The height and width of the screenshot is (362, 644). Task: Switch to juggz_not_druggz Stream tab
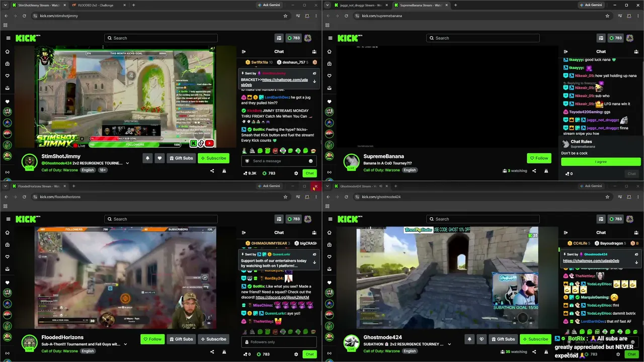pos(362,5)
